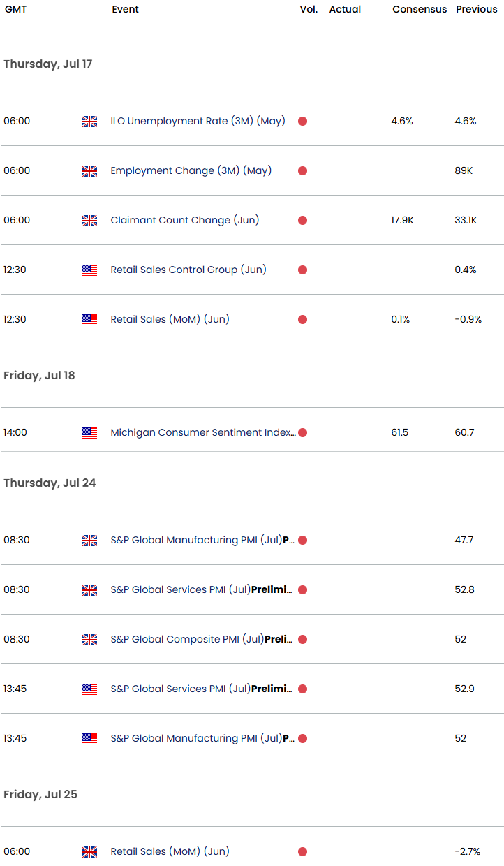The width and height of the screenshot is (504, 866).
Task: Select the Thursday, Jul 24 date heading
Action: pos(50,483)
